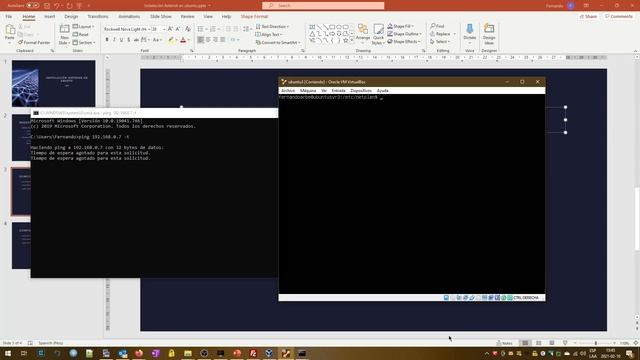Switch to Slide Sorter view icon
The width and height of the screenshot is (640, 360).
coord(538,343)
